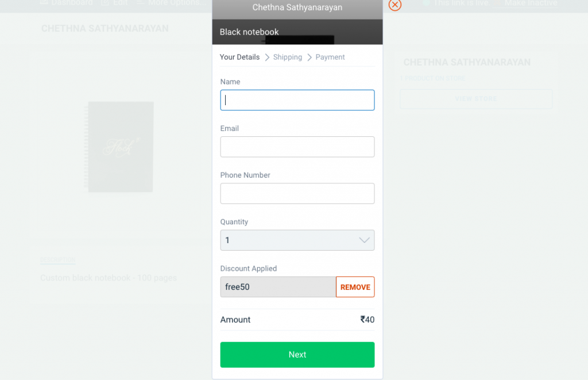Jump to the Payment step
This screenshot has height=380, width=588.
coord(330,57)
